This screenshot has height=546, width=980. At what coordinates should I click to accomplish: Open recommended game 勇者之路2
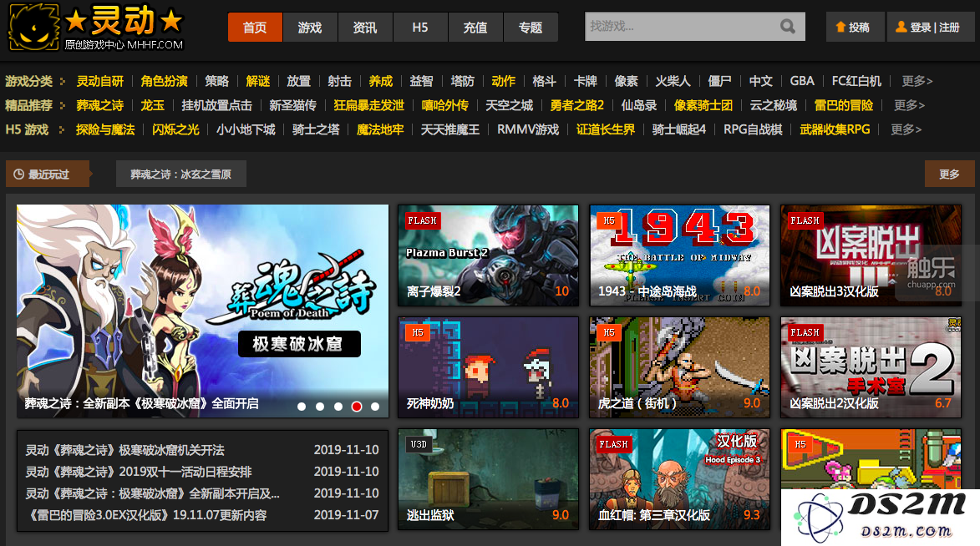(576, 105)
